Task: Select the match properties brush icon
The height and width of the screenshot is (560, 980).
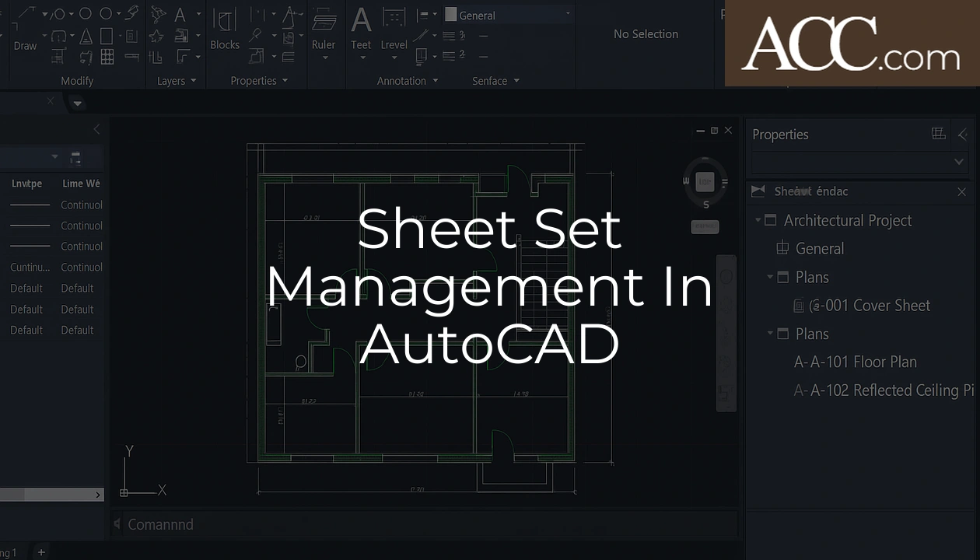Action: tap(254, 36)
